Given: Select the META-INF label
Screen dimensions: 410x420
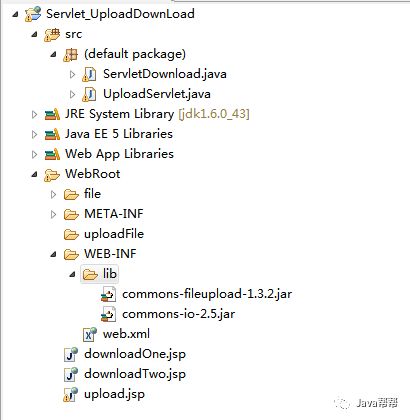Looking at the screenshot, I should click(x=114, y=214).
